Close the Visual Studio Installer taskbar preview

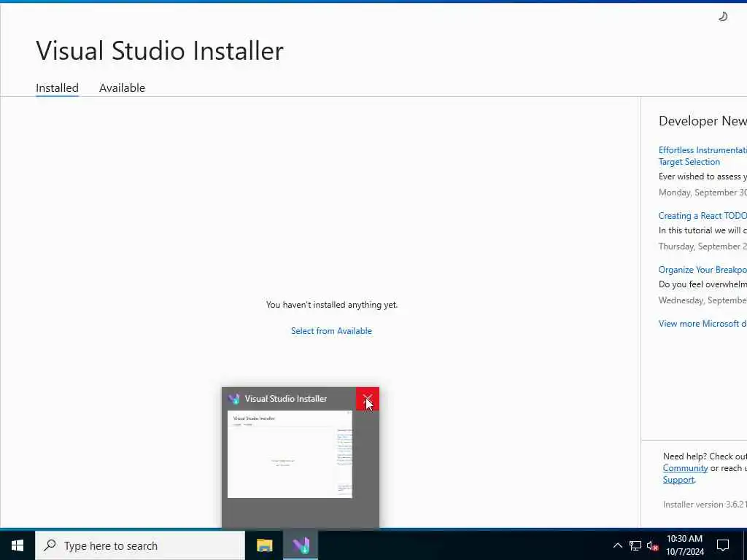pos(368,399)
